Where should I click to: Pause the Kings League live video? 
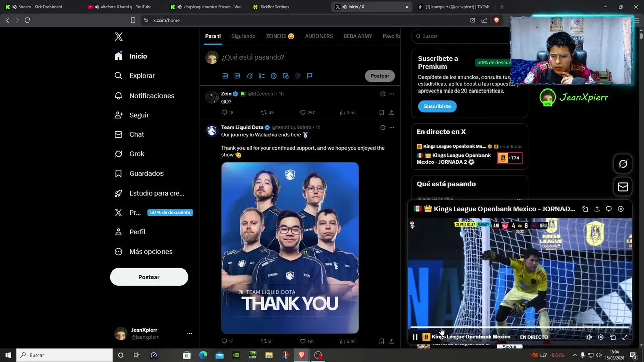coord(415,337)
